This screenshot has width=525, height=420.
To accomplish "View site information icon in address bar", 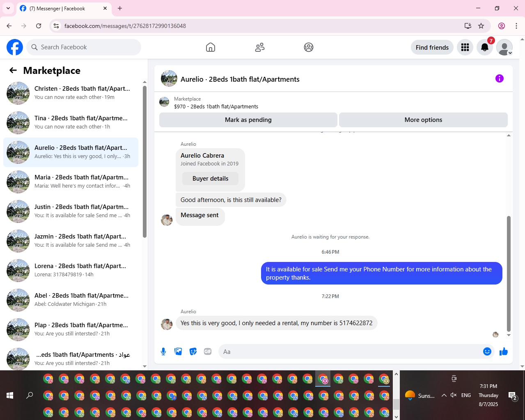I will (x=57, y=26).
